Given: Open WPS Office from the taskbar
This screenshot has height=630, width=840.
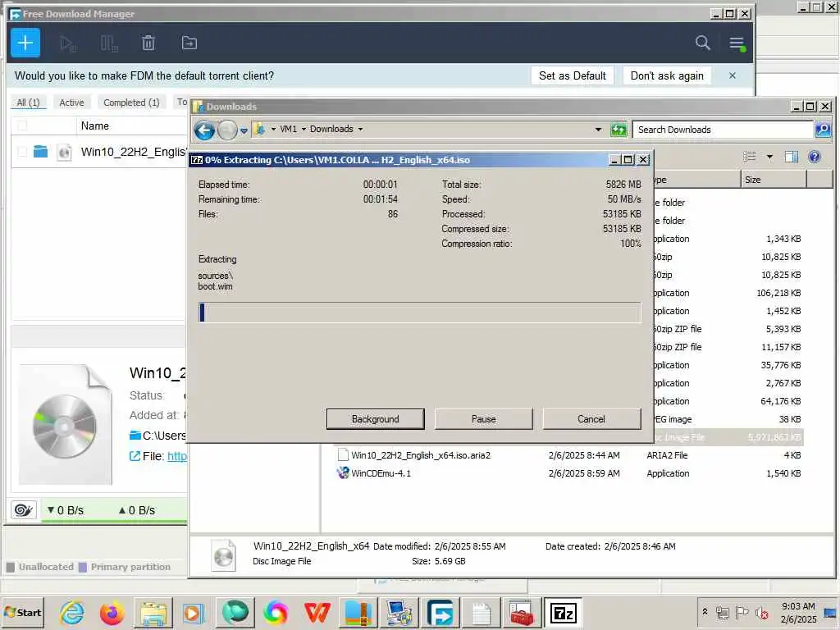Looking at the screenshot, I should pyautogui.click(x=317, y=612).
